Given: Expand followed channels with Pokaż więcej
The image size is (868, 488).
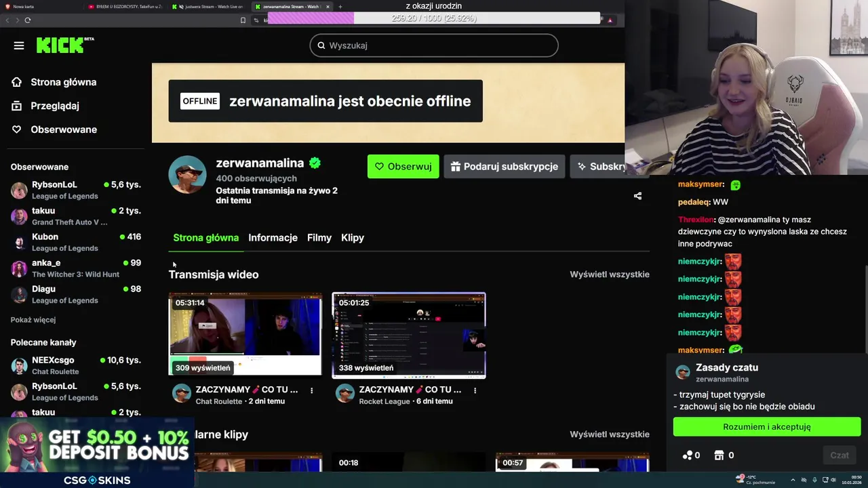Looking at the screenshot, I should point(33,320).
